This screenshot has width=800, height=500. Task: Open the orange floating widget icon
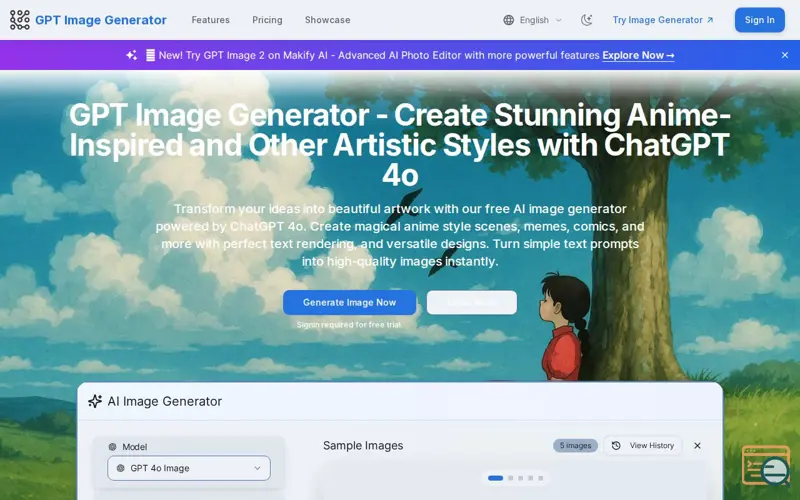(x=766, y=465)
